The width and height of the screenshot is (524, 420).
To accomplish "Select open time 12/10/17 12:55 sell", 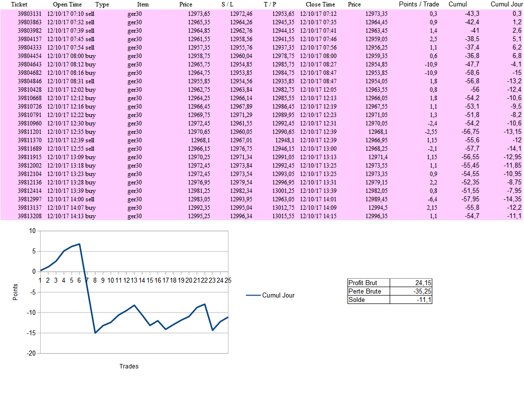I will [70, 148].
